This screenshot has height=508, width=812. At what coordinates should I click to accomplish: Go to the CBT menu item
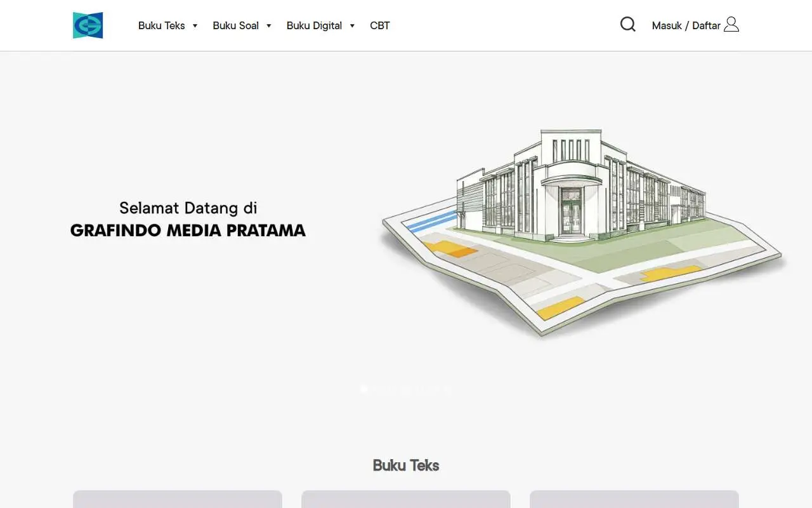[380, 25]
